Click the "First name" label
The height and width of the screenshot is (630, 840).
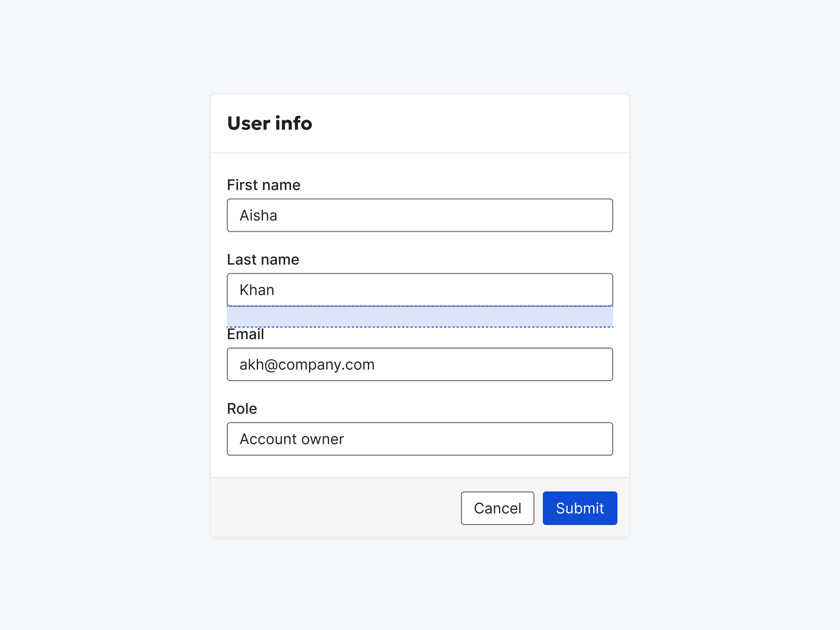pyautogui.click(x=264, y=185)
